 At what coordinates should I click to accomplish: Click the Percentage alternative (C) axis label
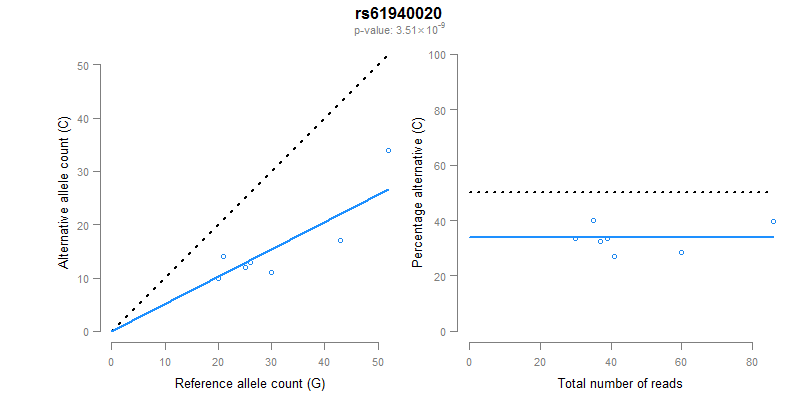[x=418, y=192]
